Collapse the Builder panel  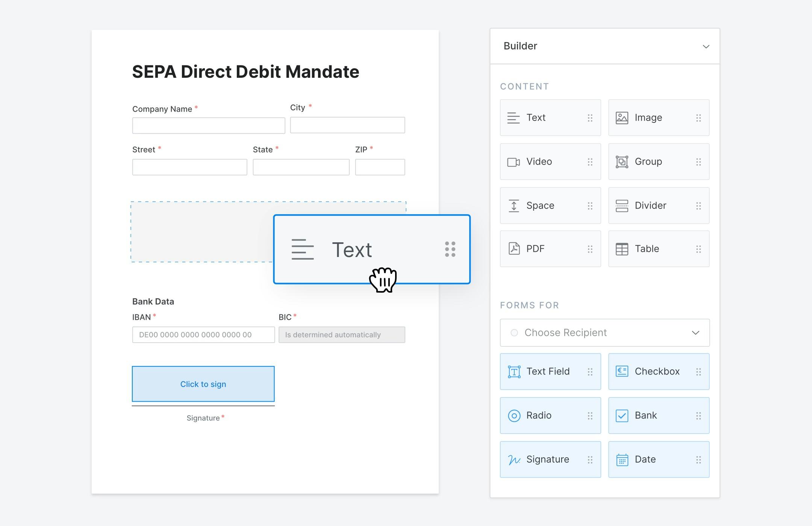pos(706,46)
